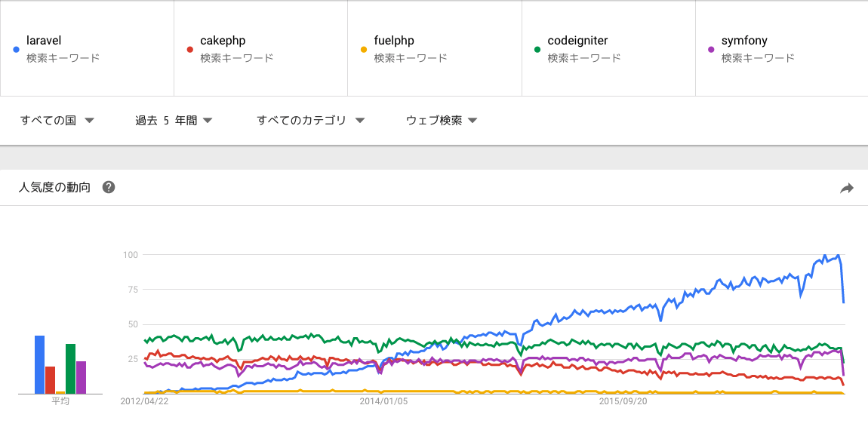
Task: Select the cakephp search term box
Action: click(260, 48)
